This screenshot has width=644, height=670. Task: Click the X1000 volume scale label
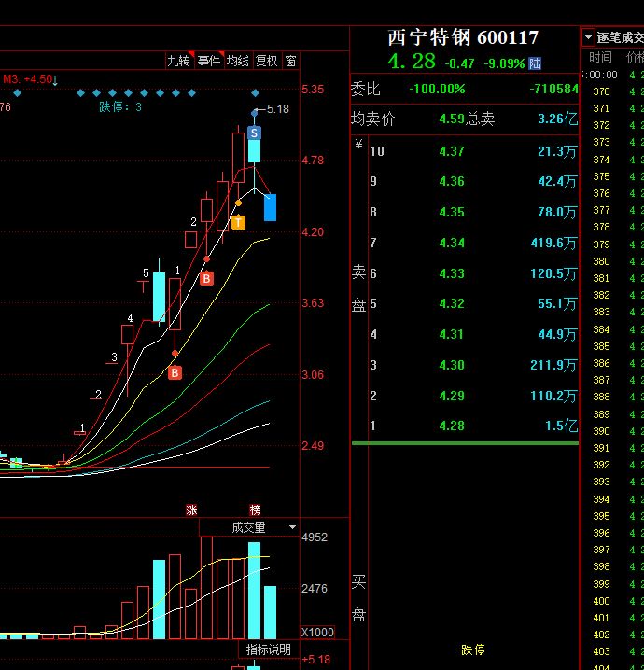pos(317,633)
